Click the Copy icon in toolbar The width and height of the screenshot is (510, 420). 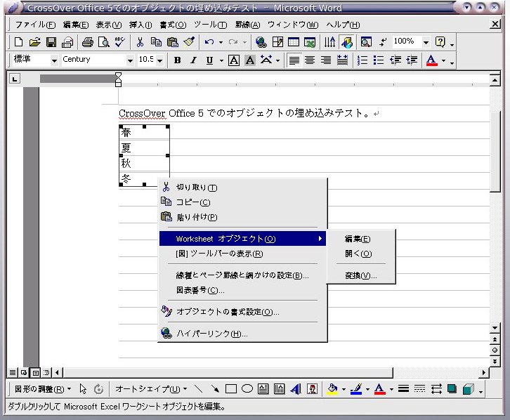click(157, 42)
